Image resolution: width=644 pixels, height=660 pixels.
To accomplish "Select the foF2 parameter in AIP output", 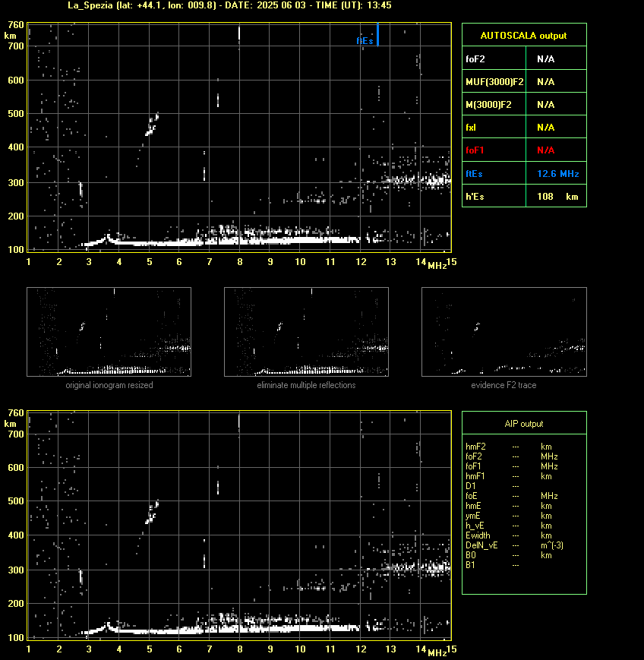I will coord(474,456).
